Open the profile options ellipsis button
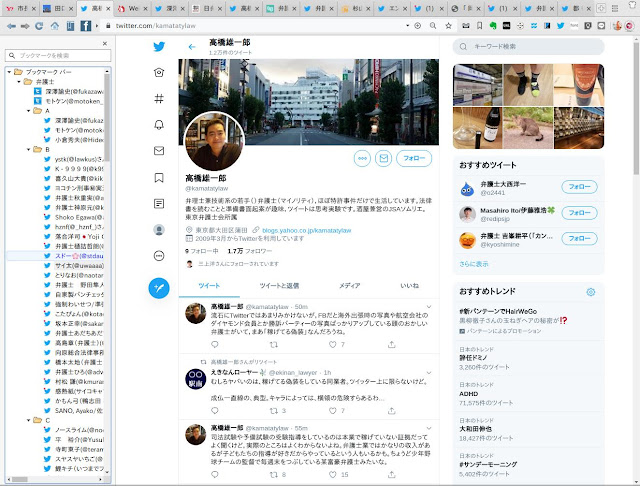Viewport: 640px width, 486px height. [362, 158]
